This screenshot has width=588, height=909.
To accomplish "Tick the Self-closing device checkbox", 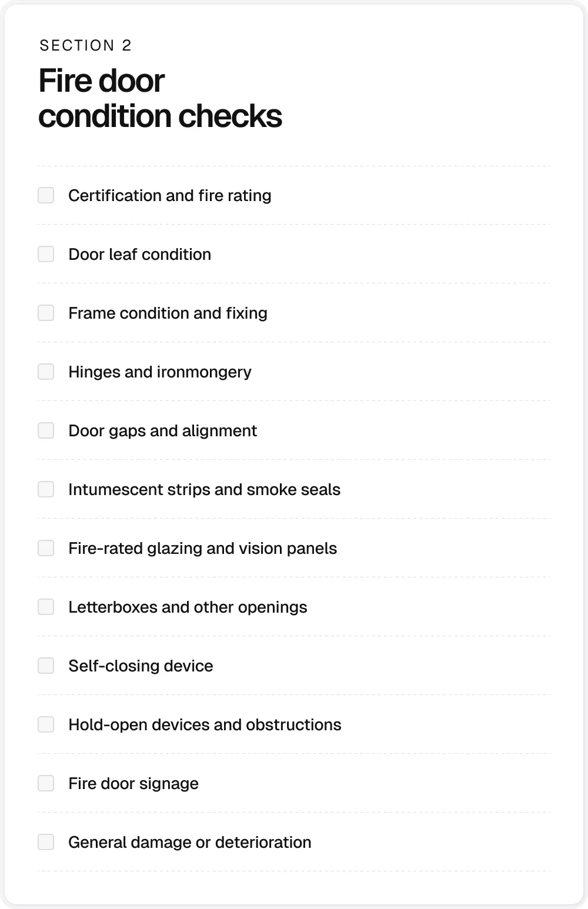I will (46, 665).
